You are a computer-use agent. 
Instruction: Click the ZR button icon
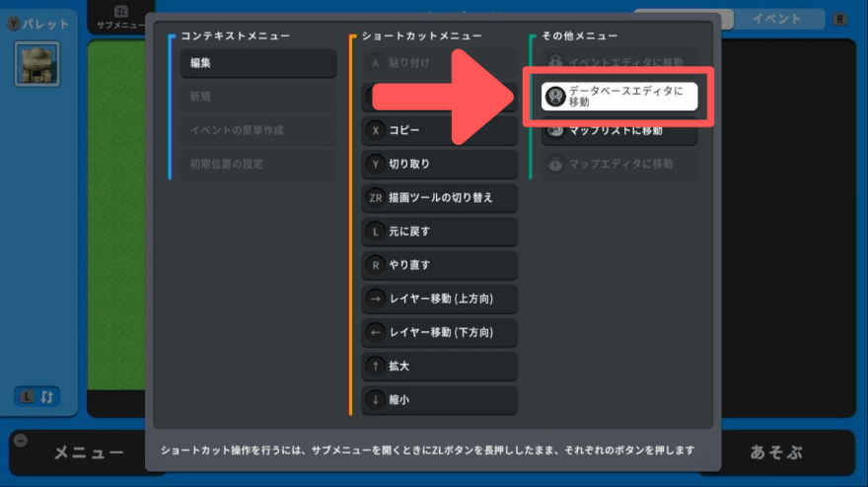[376, 198]
